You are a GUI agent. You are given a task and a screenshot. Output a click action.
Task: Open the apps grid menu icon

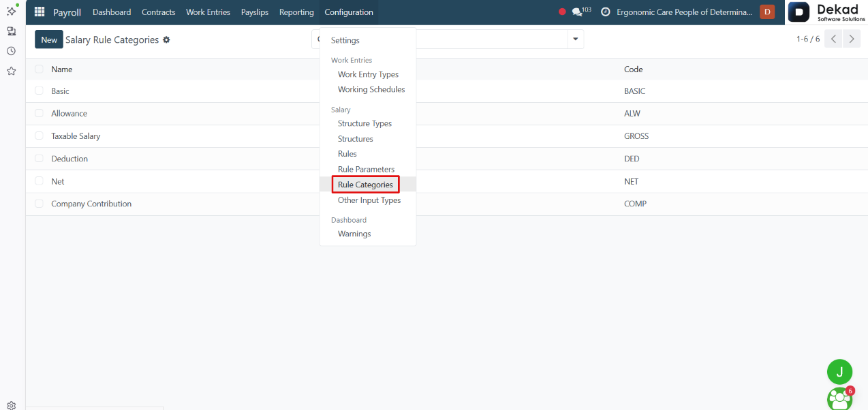40,12
